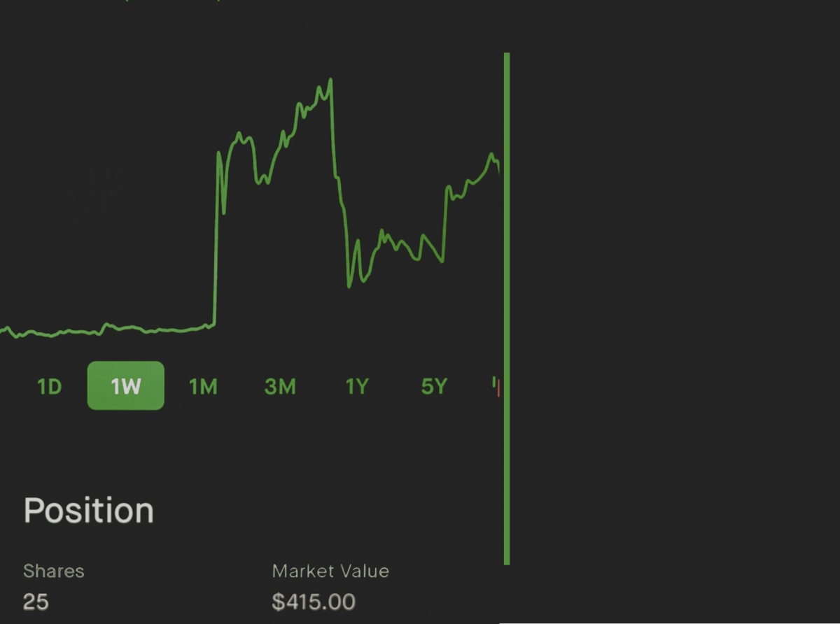Reselect the highlighted 1W range button
This screenshot has width=840, height=624.
(x=125, y=386)
